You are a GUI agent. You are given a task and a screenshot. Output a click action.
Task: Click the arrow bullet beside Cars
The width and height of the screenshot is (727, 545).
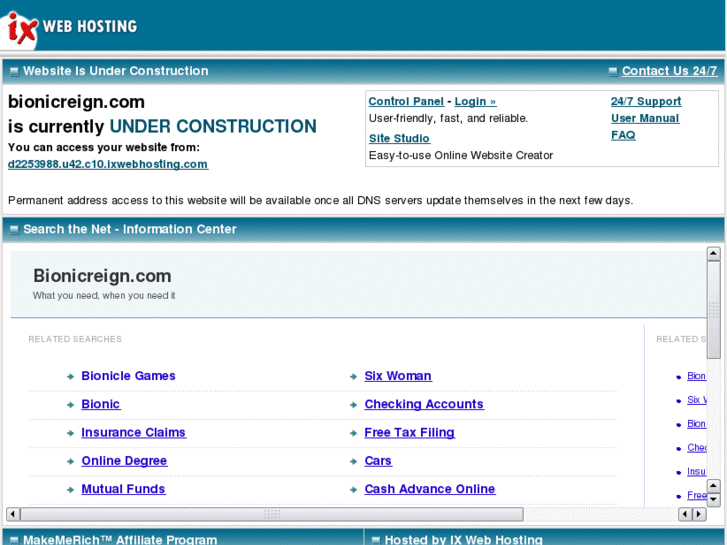353,462
